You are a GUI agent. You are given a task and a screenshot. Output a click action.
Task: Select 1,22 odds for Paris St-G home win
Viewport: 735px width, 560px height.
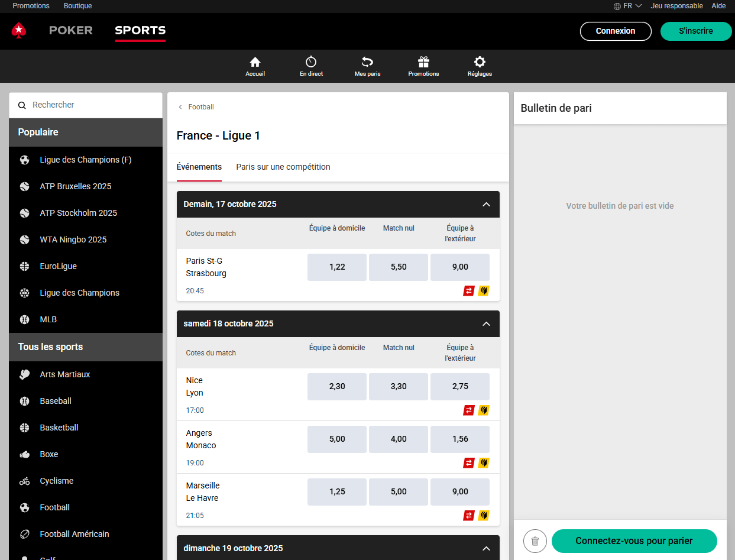pyautogui.click(x=337, y=267)
